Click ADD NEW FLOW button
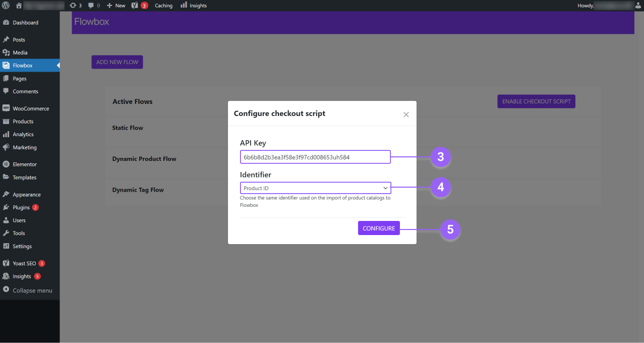The height and width of the screenshot is (343, 644). [118, 62]
